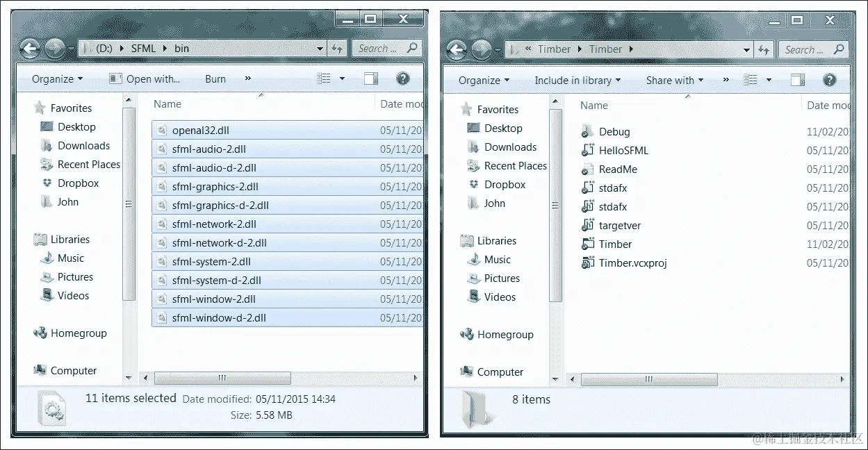Screen dimensions: 868x450
Task: Click SFML in the address breadcrumb
Action: pyautogui.click(x=143, y=49)
